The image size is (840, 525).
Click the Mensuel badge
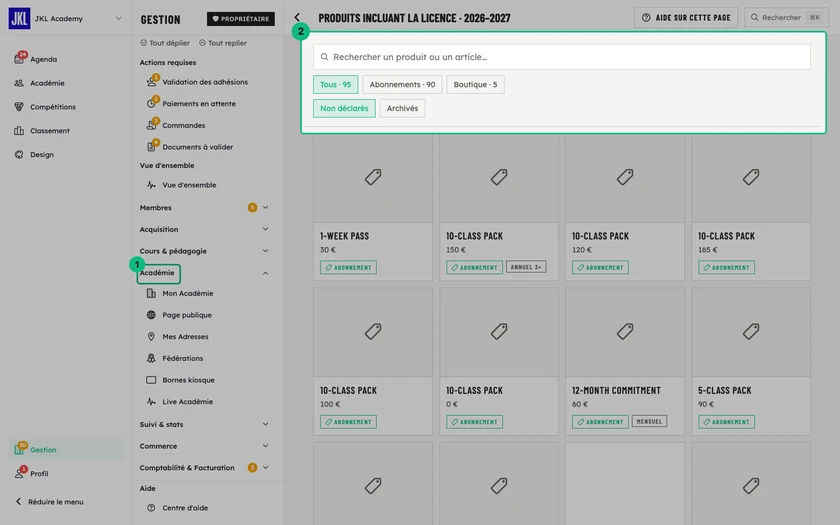[649, 421]
